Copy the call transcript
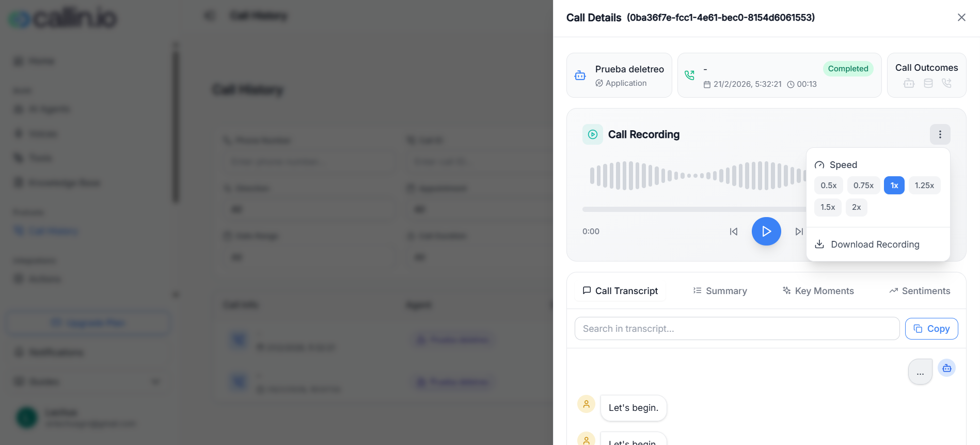 (931, 328)
